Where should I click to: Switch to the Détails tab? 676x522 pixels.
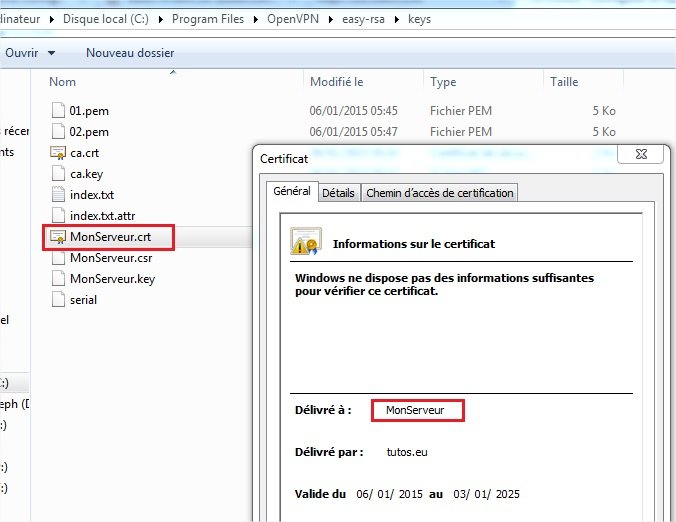tap(338, 193)
